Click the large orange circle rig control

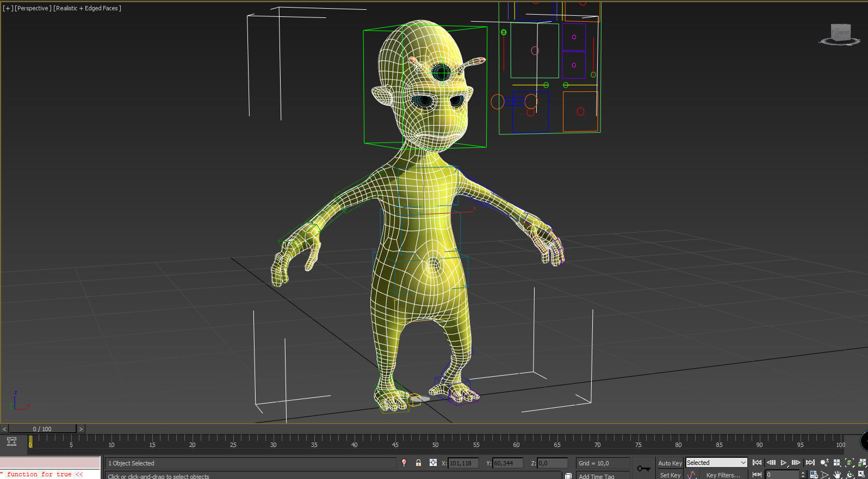pos(498,102)
